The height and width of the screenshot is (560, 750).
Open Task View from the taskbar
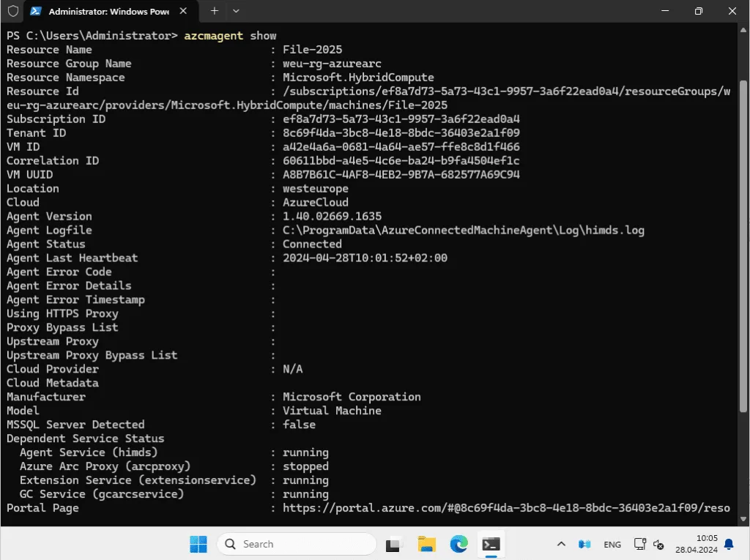click(393, 544)
